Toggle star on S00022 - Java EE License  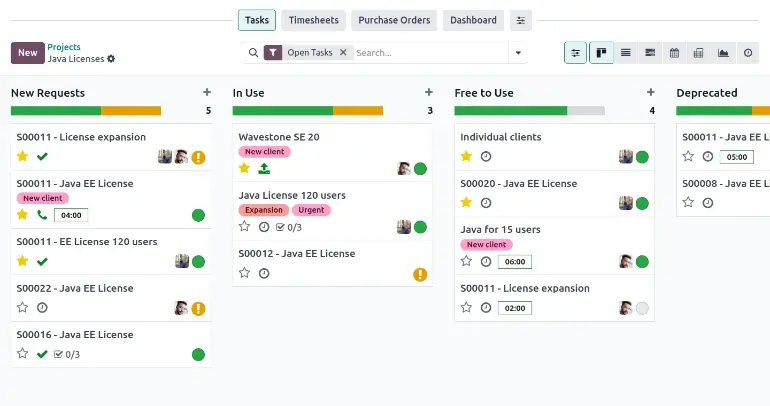22,308
